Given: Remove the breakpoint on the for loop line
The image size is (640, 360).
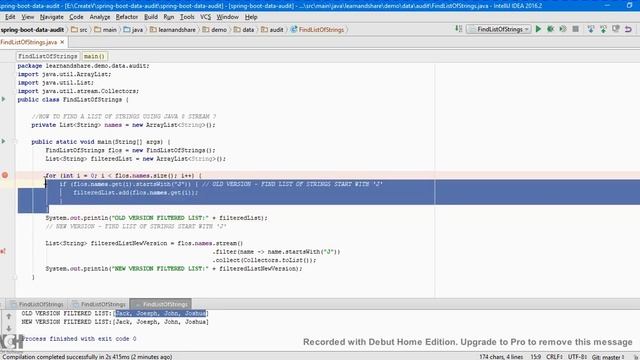Looking at the screenshot, I should point(5,175).
